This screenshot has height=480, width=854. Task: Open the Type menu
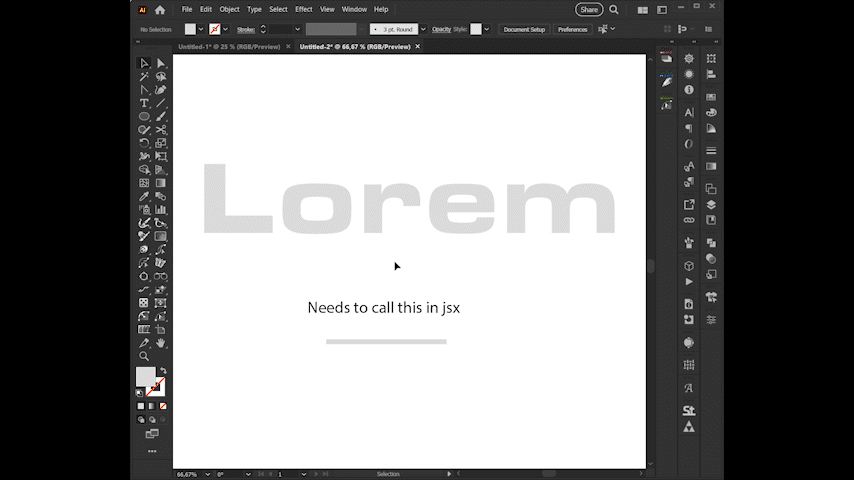pos(254,9)
